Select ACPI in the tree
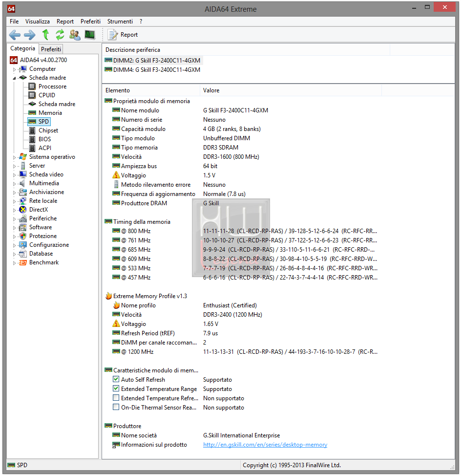Viewport: 462px width, 476px height. (x=45, y=148)
